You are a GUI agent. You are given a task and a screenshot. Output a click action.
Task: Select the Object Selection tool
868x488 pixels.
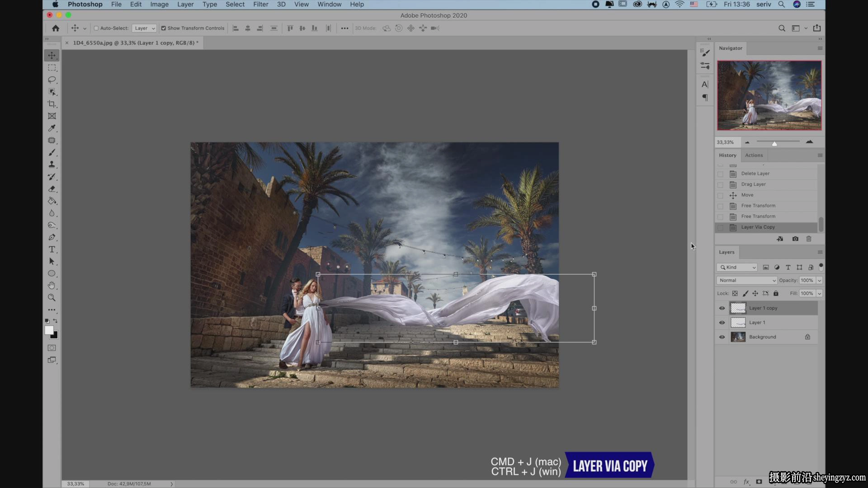(x=52, y=92)
